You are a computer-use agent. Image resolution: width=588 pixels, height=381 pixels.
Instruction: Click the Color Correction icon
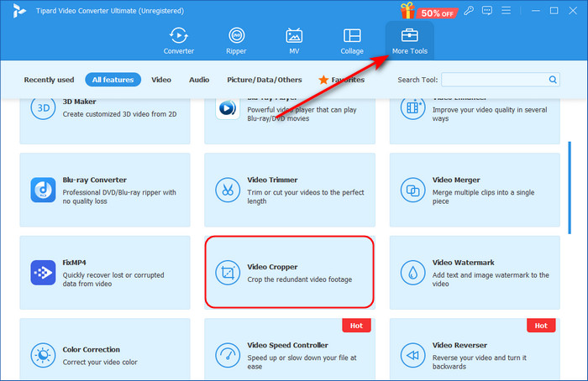point(43,355)
